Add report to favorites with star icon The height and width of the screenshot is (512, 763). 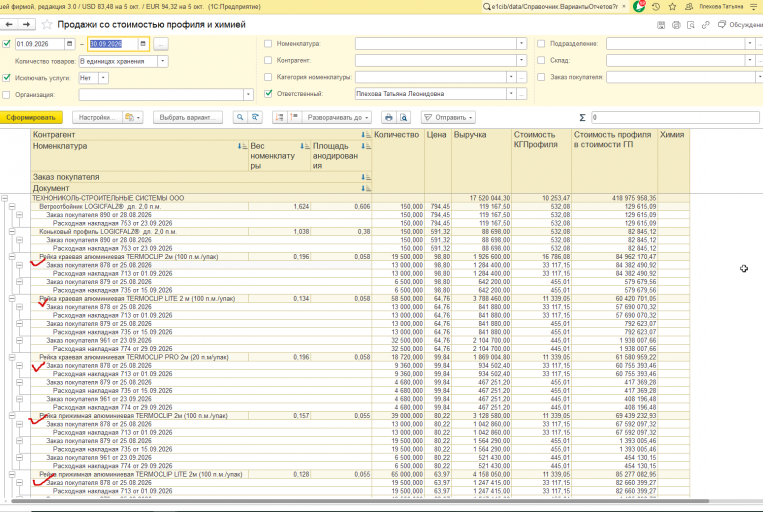(x=47, y=24)
